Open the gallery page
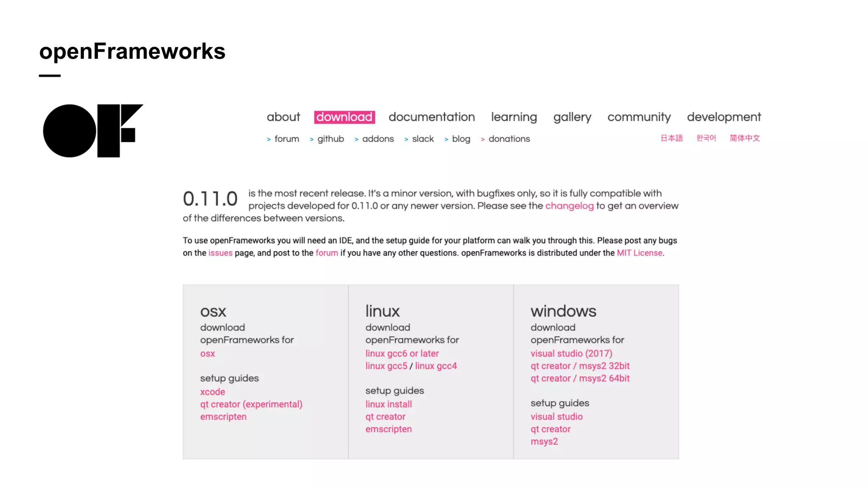The image size is (868, 488). click(572, 117)
